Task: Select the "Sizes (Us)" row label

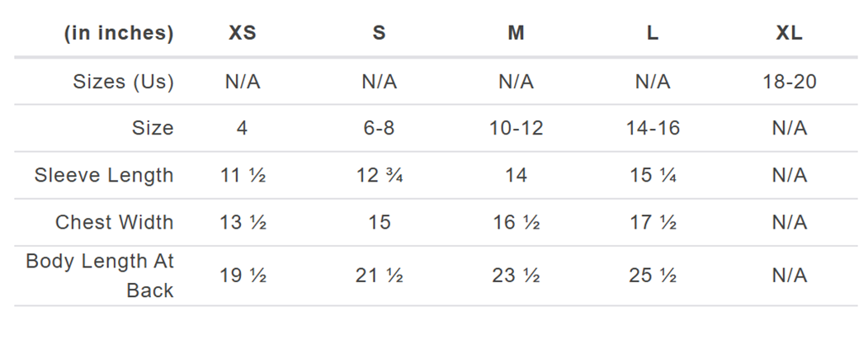Action: click(x=123, y=82)
